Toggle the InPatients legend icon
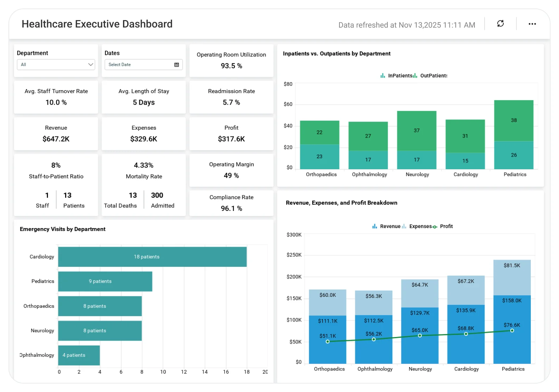Screen dimensions: 559x392 click(x=383, y=75)
